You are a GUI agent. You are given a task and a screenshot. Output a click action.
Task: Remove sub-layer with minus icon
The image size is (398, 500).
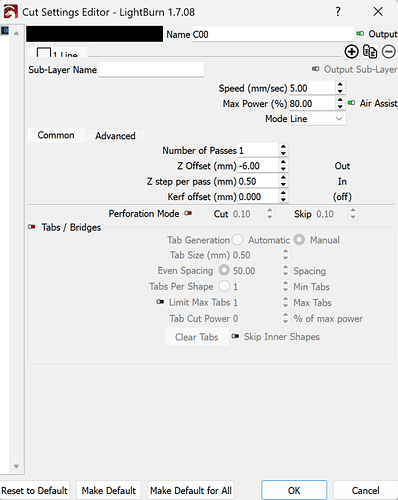(x=389, y=52)
